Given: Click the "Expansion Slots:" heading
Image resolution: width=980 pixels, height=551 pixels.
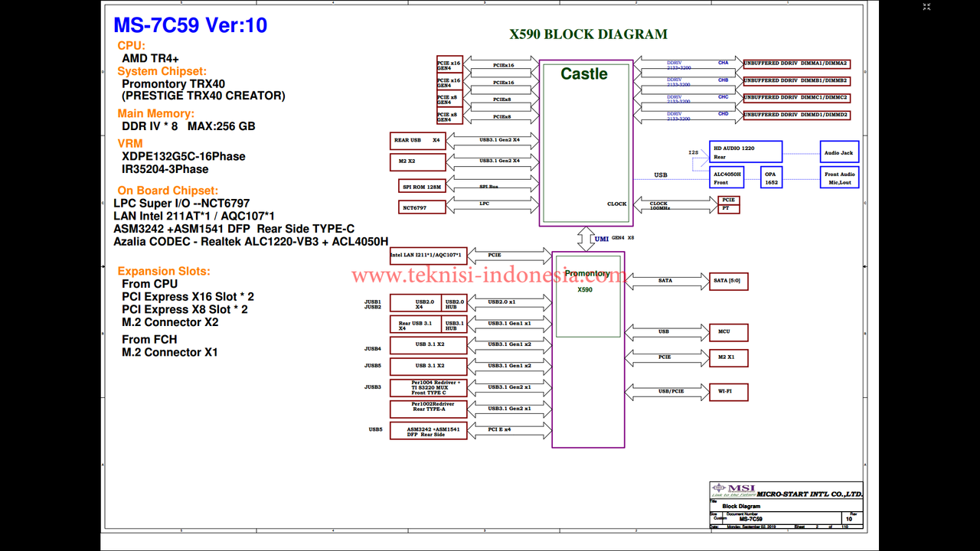Looking at the screenshot, I should click(163, 271).
